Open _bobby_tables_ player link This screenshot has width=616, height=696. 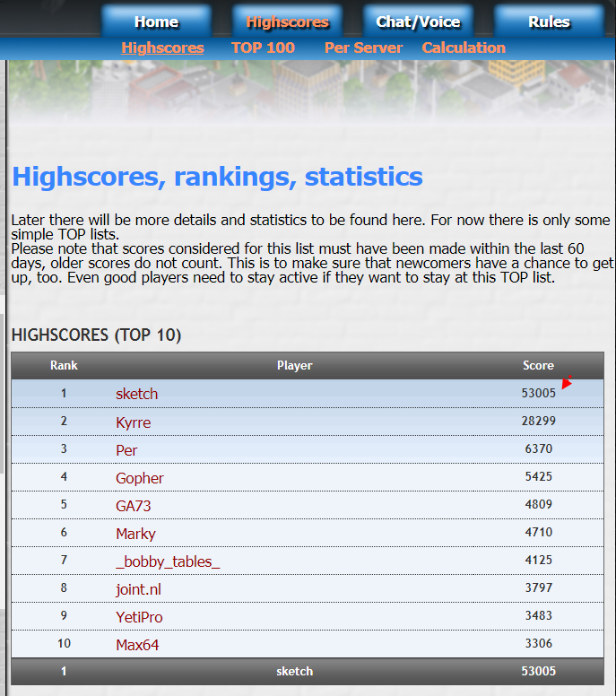[x=168, y=561]
